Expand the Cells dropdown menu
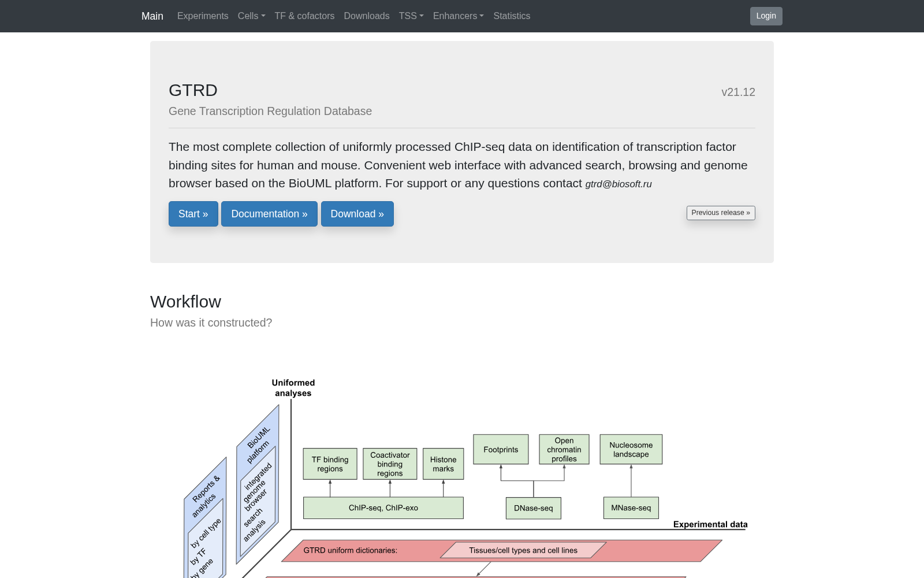The height and width of the screenshot is (578, 924). click(x=251, y=16)
